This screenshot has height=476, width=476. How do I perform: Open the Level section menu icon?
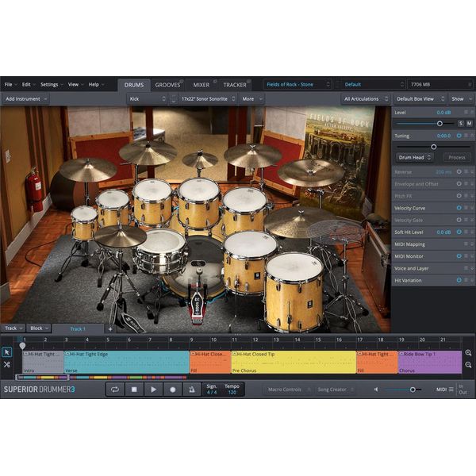[466, 113]
